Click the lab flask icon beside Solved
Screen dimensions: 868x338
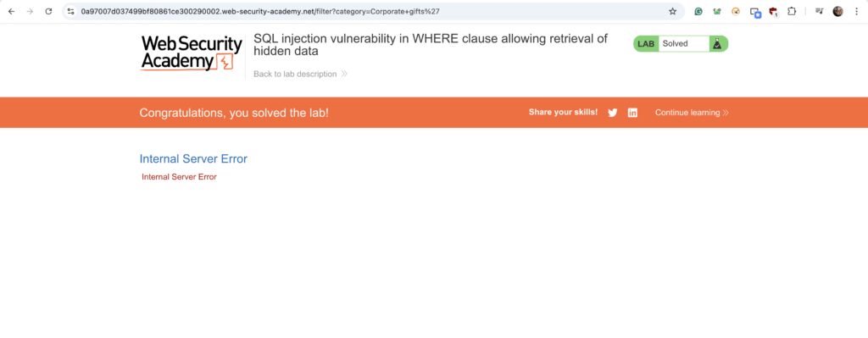pyautogui.click(x=717, y=44)
